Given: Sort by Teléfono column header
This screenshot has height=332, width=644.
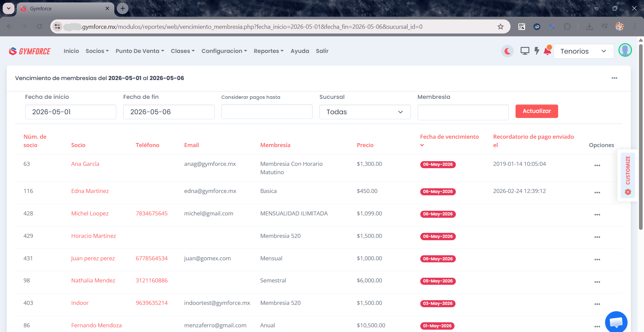Looking at the screenshot, I should coord(147,145).
